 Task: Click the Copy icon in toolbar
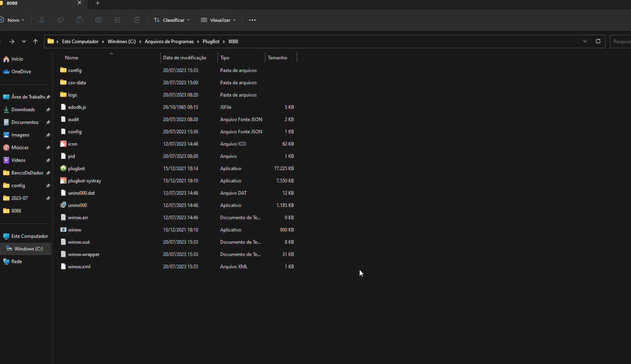(61, 20)
